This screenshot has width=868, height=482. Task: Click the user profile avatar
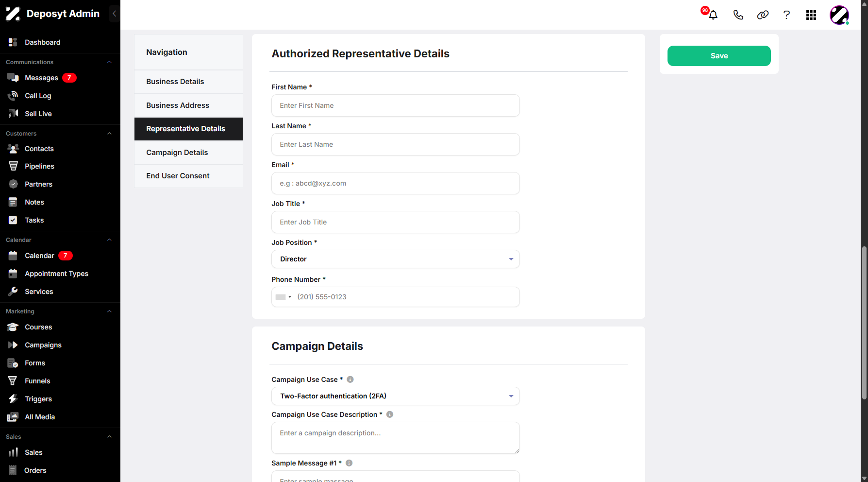(x=839, y=15)
